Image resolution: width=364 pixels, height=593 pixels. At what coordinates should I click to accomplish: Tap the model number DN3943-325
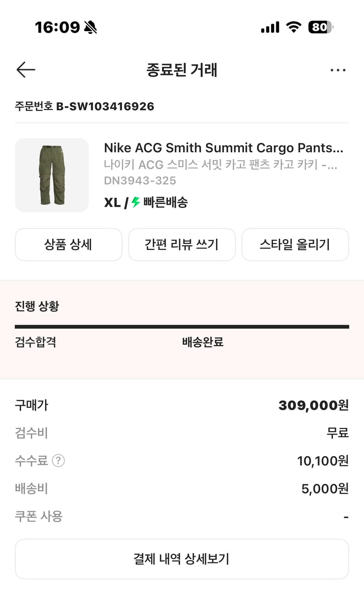(140, 181)
